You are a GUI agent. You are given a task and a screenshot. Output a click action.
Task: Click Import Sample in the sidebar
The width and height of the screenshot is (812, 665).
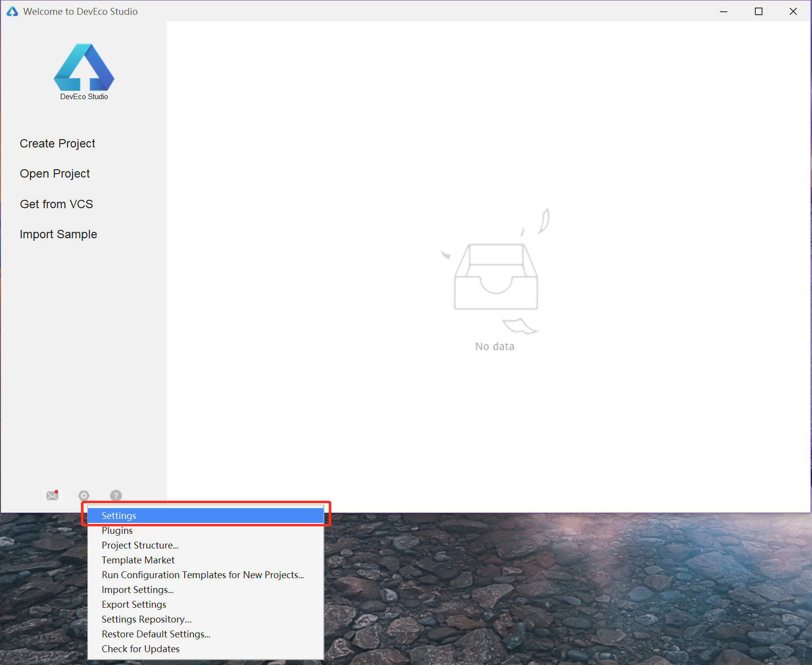(x=58, y=234)
